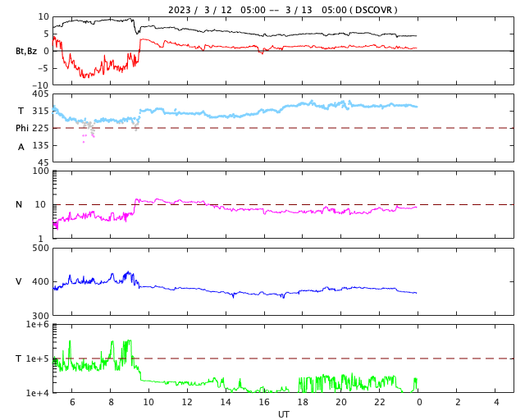Click the "405" tick on the Phi axis
This screenshot has width=525, height=420.
(x=40, y=94)
